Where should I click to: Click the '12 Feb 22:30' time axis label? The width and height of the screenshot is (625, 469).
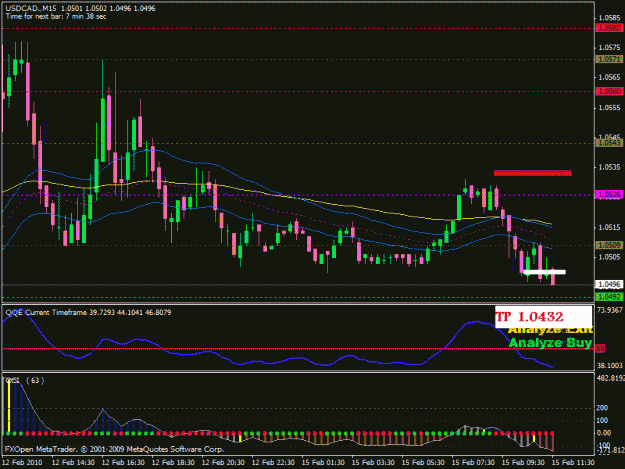click(273, 463)
